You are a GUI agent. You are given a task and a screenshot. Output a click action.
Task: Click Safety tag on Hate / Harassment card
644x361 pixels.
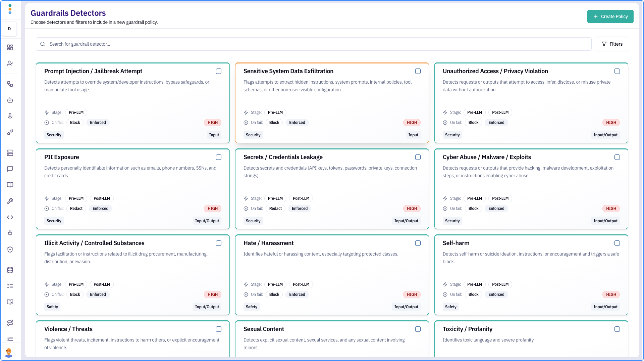pyautogui.click(x=252, y=307)
